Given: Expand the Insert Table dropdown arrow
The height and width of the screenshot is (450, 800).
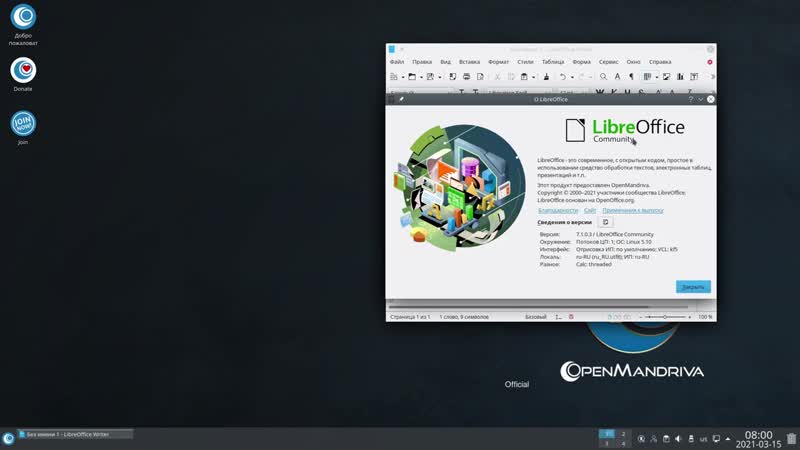Looking at the screenshot, I should pos(657,77).
